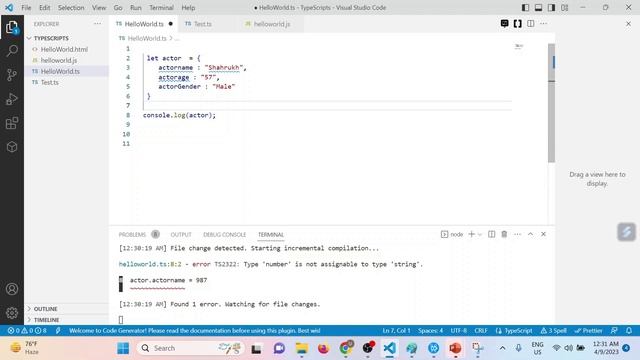
Task: Kill terminal with trash icon
Action: (x=504, y=234)
